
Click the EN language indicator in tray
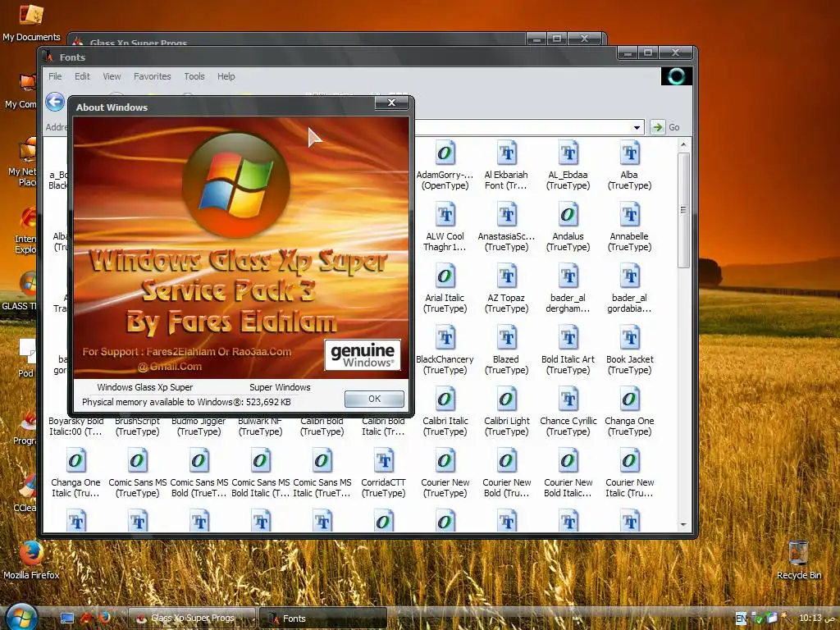(x=741, y=619)
